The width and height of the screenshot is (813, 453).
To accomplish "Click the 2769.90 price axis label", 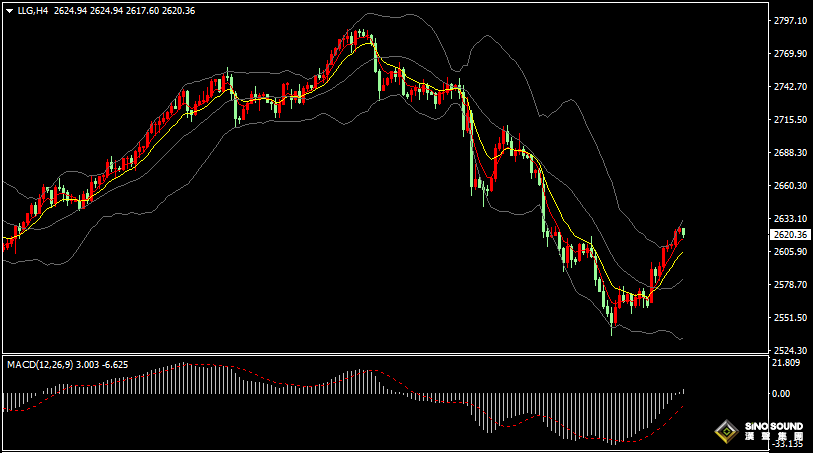I will 790,54.
